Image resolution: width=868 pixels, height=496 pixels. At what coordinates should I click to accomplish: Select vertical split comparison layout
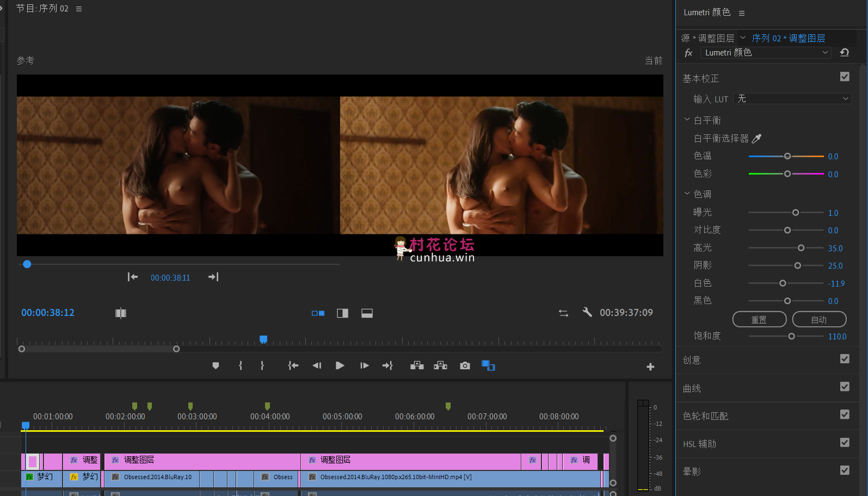342,313
